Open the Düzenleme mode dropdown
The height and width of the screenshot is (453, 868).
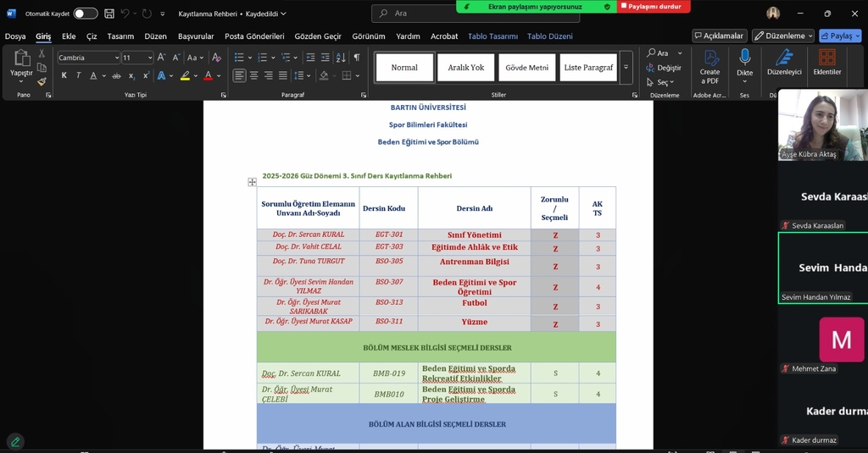[782, 36]
